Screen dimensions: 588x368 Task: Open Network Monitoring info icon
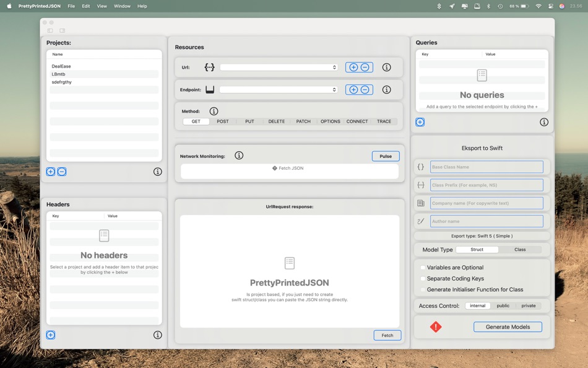point(239,156)
